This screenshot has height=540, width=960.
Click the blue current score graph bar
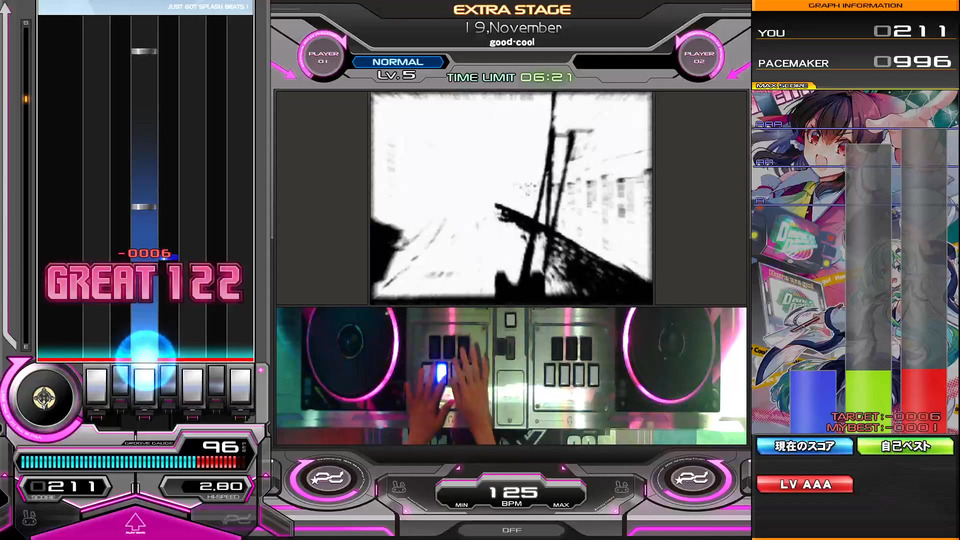tap(812, 402)
